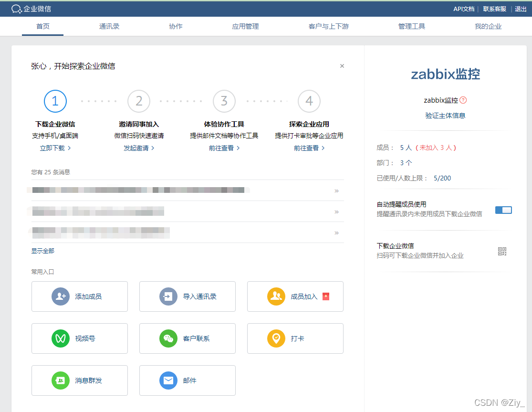Click the 成员加入 orange icon

point(276,296)
